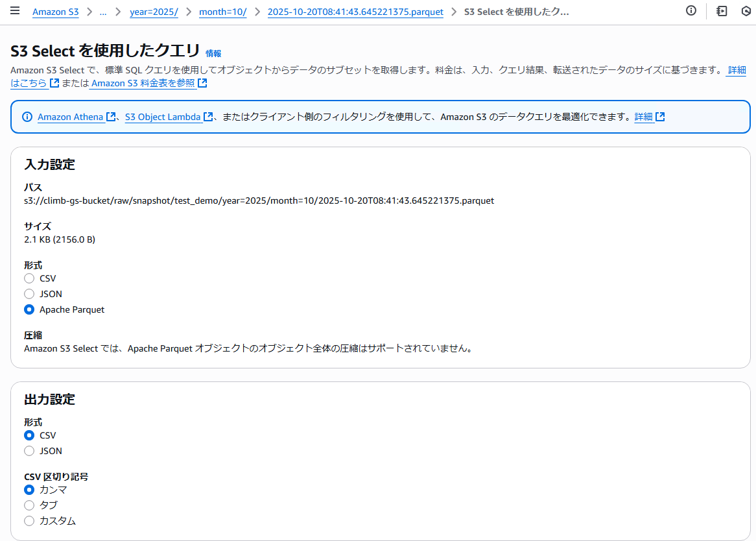Select JSON as the input format
The image size is (756, 541).
[29, 294]
